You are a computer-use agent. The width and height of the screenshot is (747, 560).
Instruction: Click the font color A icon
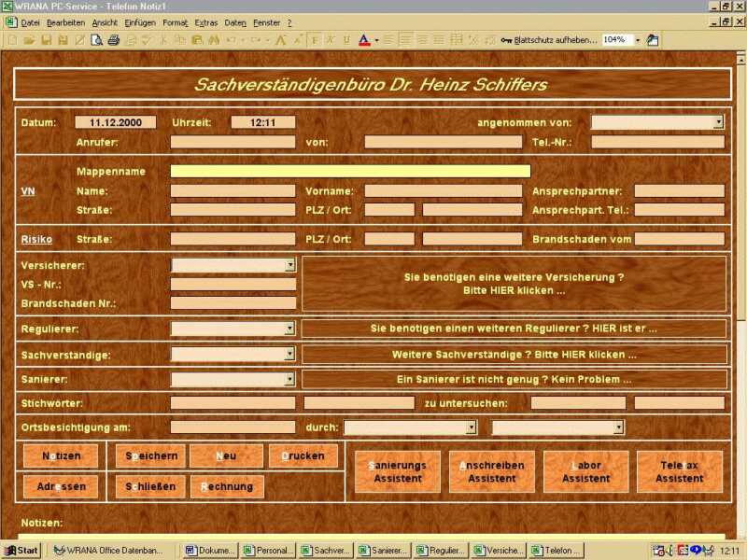click(364, 40)
